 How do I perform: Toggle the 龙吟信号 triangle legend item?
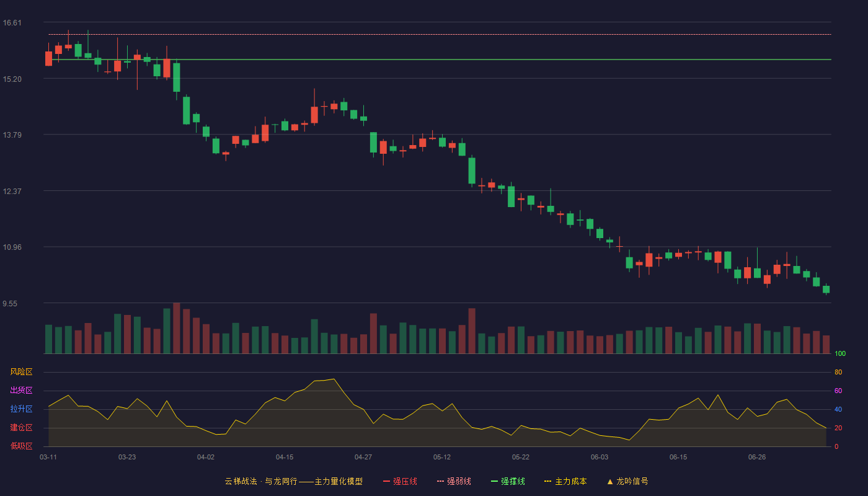pos(627,481)
